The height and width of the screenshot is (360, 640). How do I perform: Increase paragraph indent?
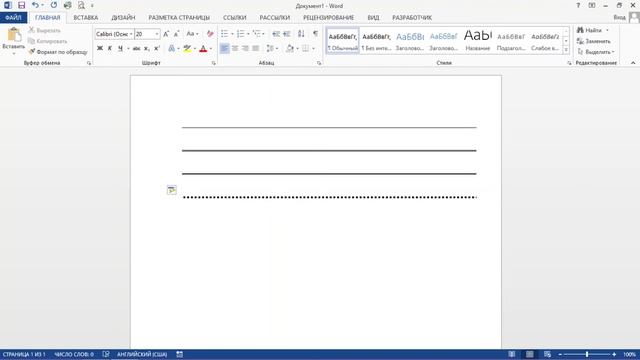point(287,34)
